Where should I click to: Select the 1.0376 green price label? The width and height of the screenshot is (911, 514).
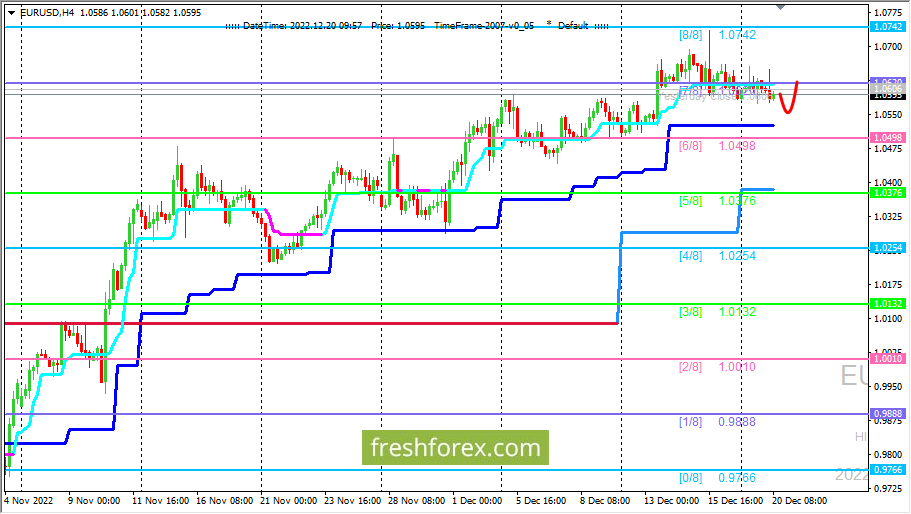888,193
